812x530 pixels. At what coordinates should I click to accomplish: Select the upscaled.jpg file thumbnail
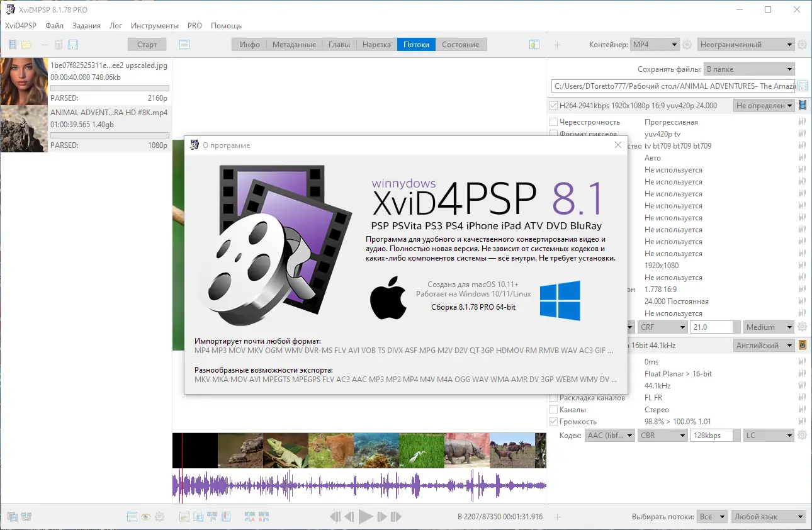coord(24,81)
